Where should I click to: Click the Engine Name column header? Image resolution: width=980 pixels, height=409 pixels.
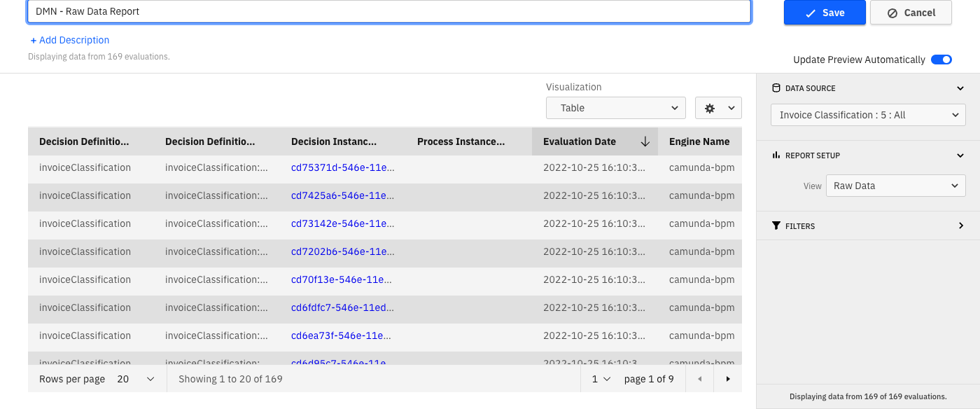click(700, 141)
